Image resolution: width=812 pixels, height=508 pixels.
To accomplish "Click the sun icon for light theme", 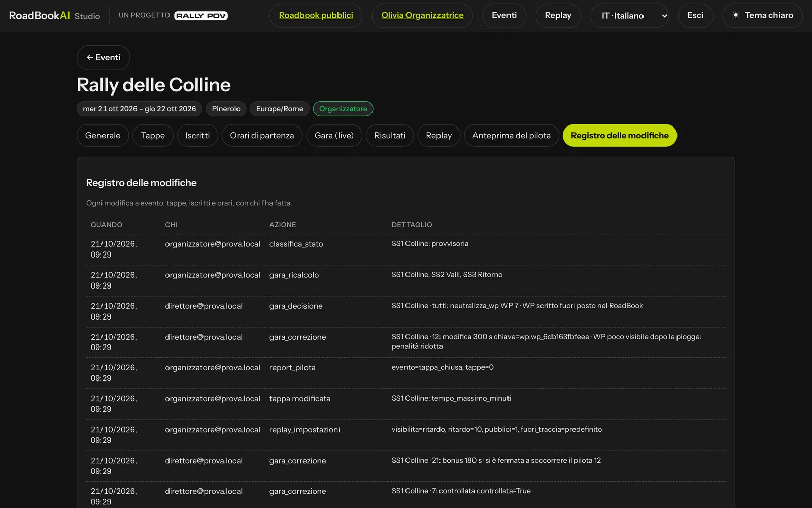I will pyautogui.click(x=736, y=15).
